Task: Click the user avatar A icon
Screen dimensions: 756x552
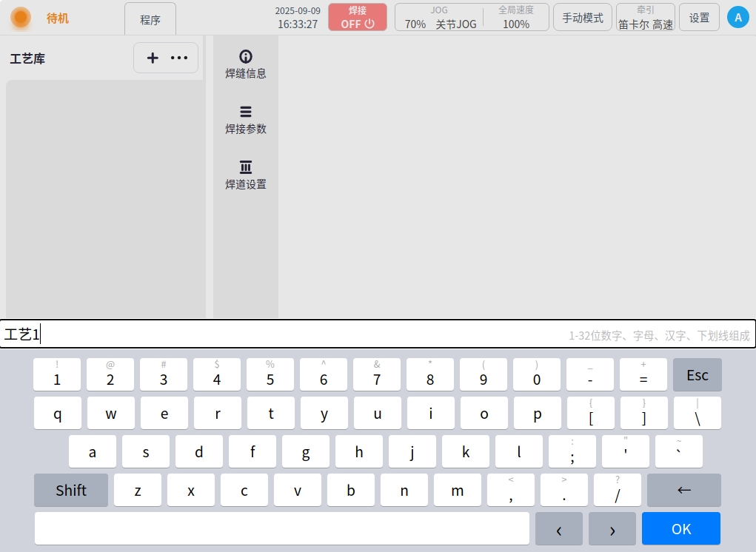Action: [x=737, y=17]
